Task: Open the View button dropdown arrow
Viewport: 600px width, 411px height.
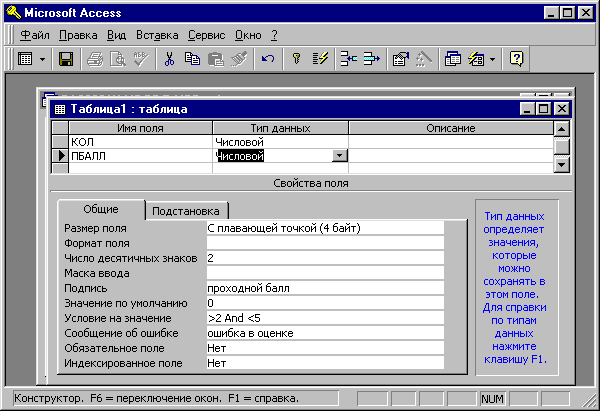Action: coord(43,60)
